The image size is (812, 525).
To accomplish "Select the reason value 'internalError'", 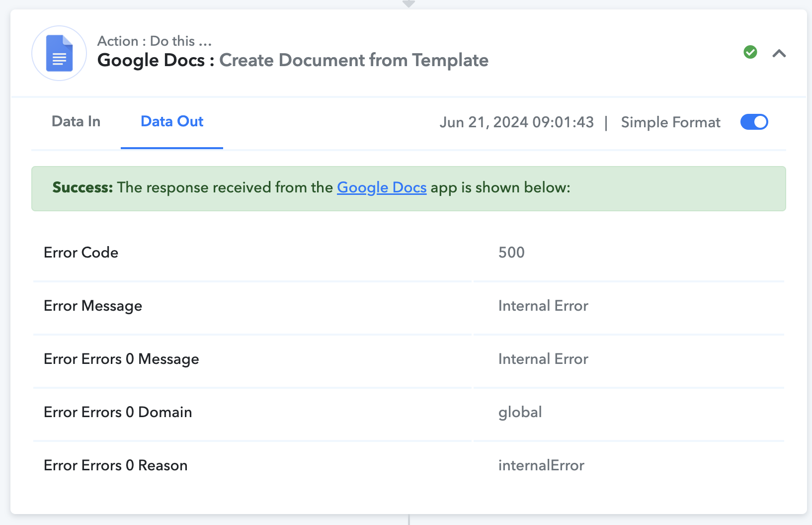I will click(x=541, y=465).
